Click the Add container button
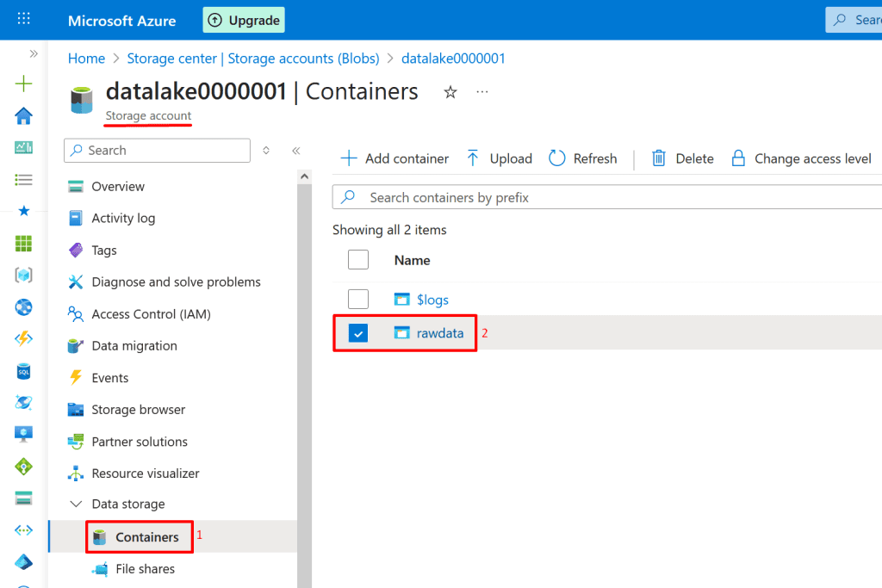 (395, 158)
